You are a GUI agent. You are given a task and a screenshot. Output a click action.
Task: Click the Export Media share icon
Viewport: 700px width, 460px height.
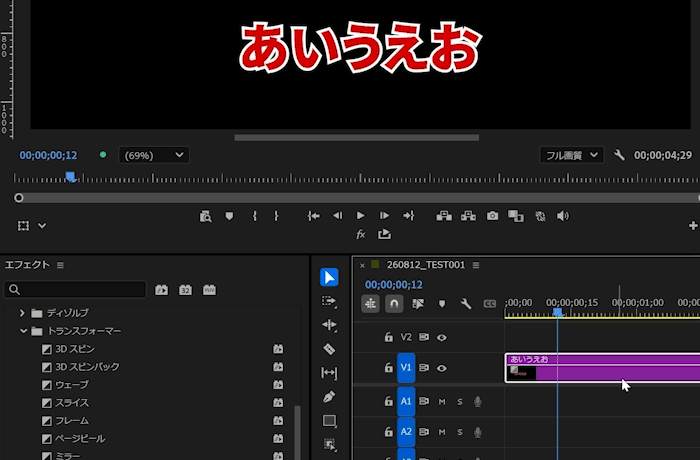pos(384,234)
